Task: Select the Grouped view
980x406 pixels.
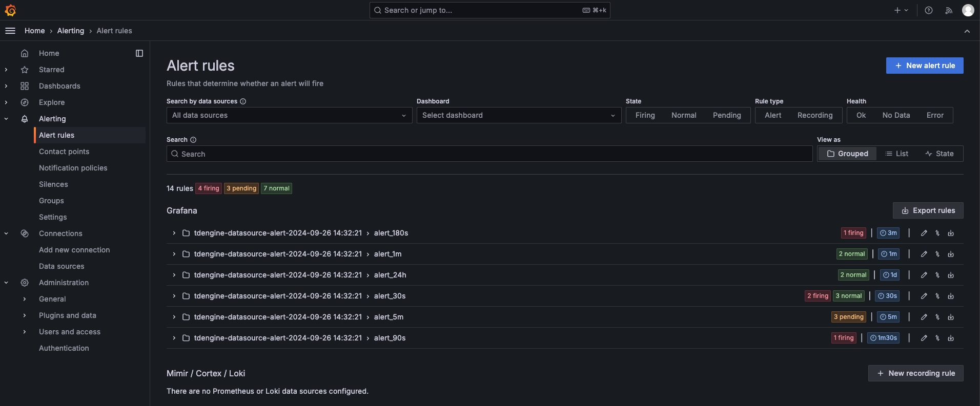Action: tap(847, 154)
